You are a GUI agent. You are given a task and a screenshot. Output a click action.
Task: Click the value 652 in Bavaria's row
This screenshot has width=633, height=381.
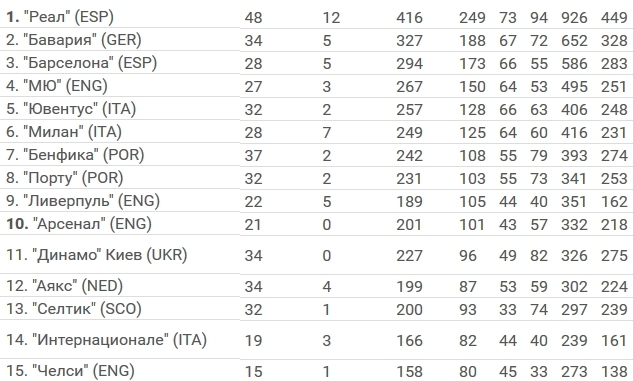coord(574,41)
